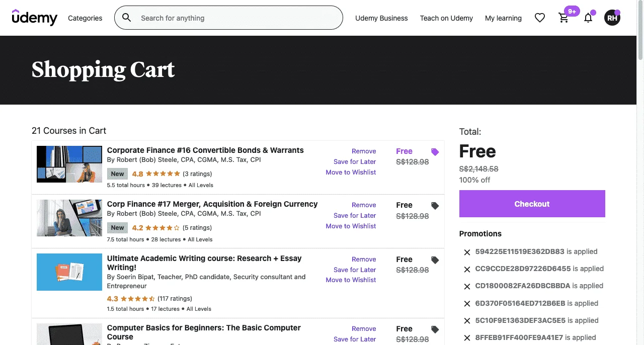The width and height of the screenshot is (644, 345).
Task: Click coupon tag icon for Computer Basics course
Action: (435, 329)
